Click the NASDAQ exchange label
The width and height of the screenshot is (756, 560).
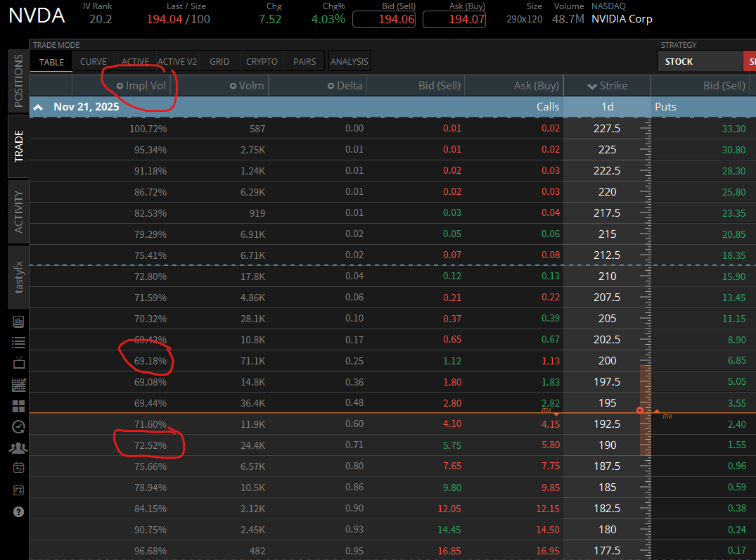click(x=608, y=6)
